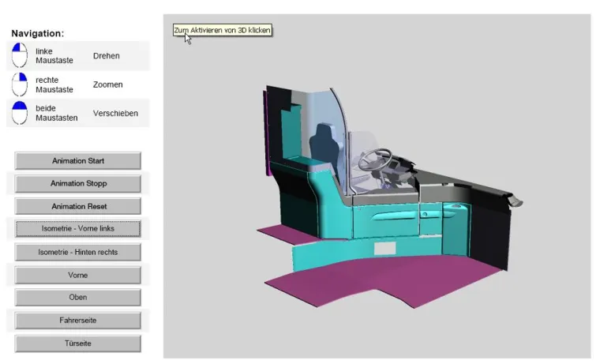Select Isometrie - Vorne links view
600x364 pixels.
point(78,229)
